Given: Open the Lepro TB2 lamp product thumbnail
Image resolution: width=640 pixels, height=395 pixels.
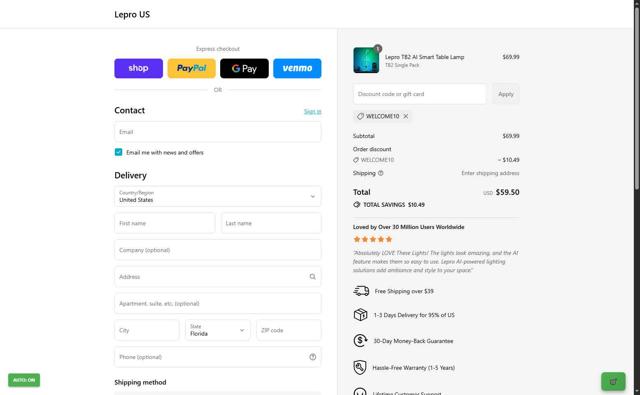Looking at the screenshot, I should point(366,60).
